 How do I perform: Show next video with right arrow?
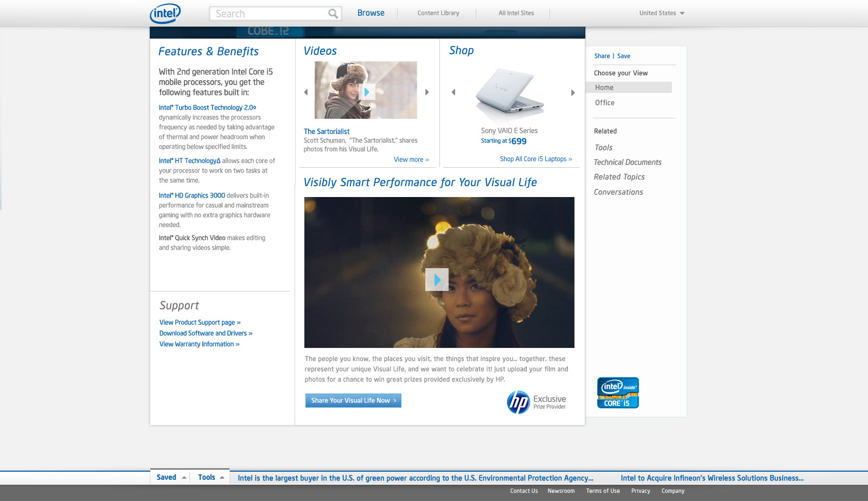tap(427, 92)
